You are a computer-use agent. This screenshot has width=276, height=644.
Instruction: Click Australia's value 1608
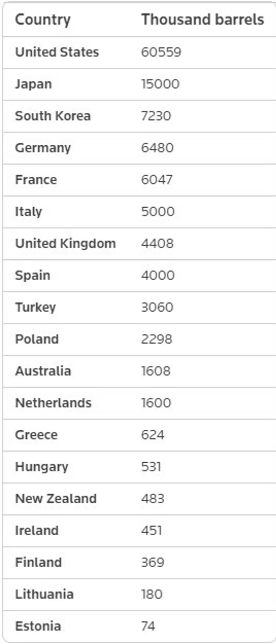156,371
